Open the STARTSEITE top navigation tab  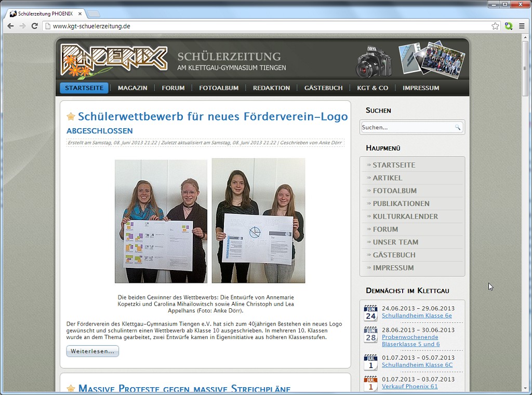click(x=84, y=88)
